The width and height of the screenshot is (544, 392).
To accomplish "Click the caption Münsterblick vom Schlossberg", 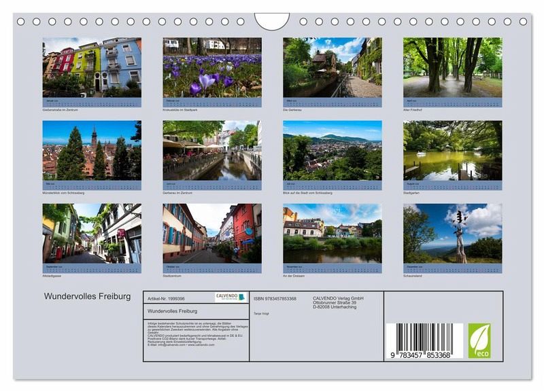I will pos(63,193).
